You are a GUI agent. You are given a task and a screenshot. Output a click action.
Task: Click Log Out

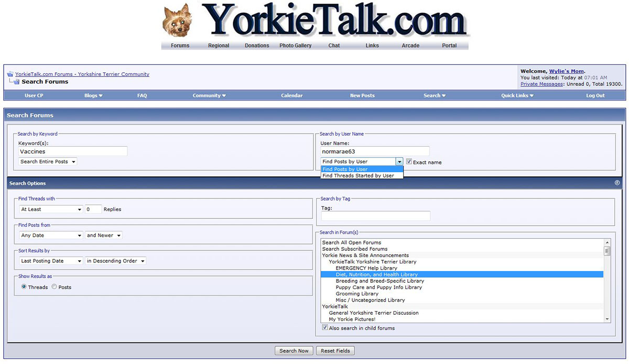tap(595, 96)
